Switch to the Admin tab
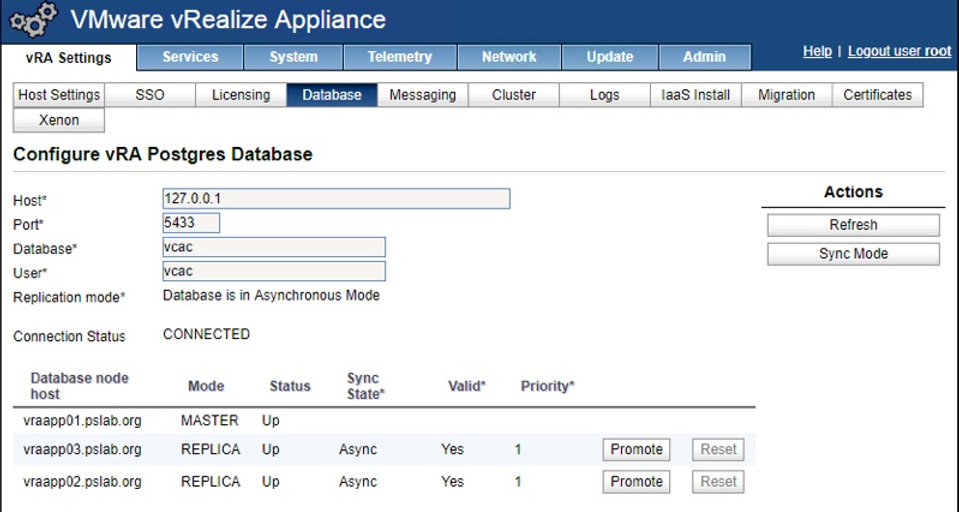 705,57
